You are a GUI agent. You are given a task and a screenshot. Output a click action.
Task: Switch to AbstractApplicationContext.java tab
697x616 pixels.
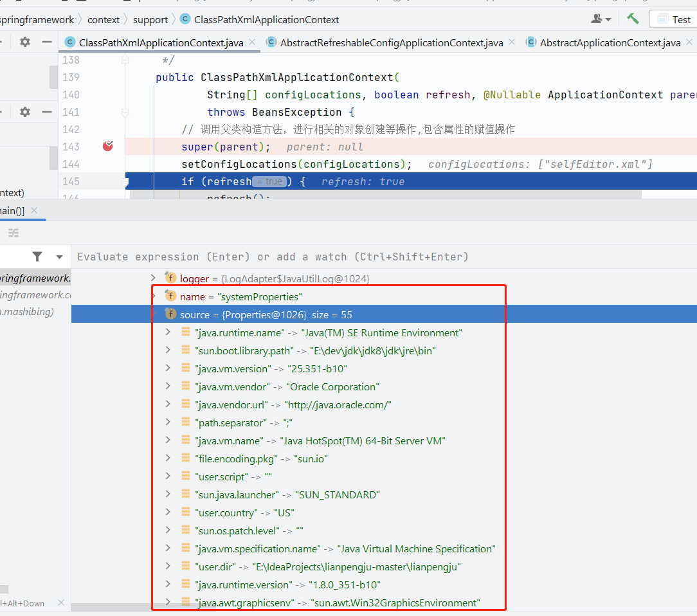(610, 43)
